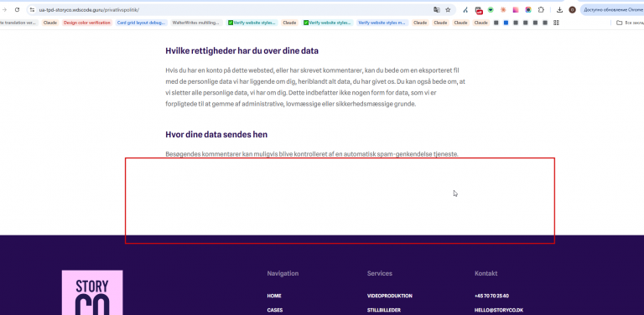Image resolution: width=644 pixels, height=315 pixels.
Task: Open the colorful ring extension icon
Action: (x=528, y=10)
